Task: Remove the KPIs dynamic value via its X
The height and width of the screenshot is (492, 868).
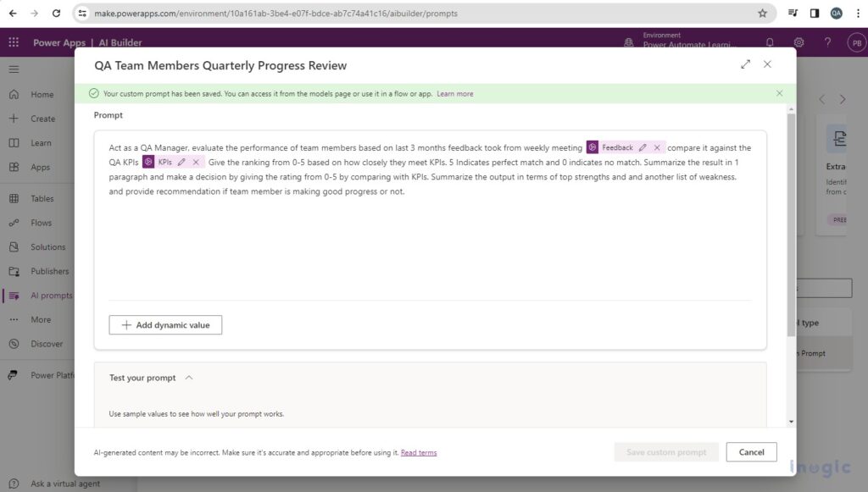Action: pyautogui.click(x=195, y=162)
